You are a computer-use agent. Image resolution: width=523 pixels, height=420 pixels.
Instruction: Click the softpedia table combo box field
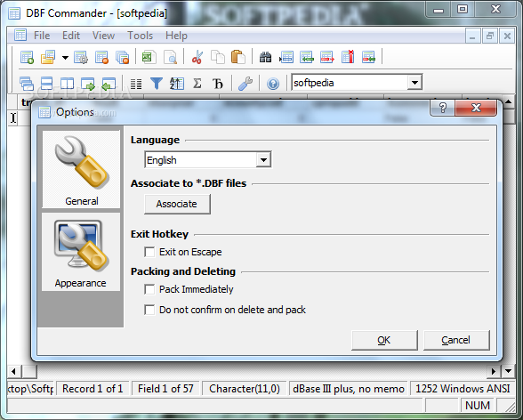357,83
